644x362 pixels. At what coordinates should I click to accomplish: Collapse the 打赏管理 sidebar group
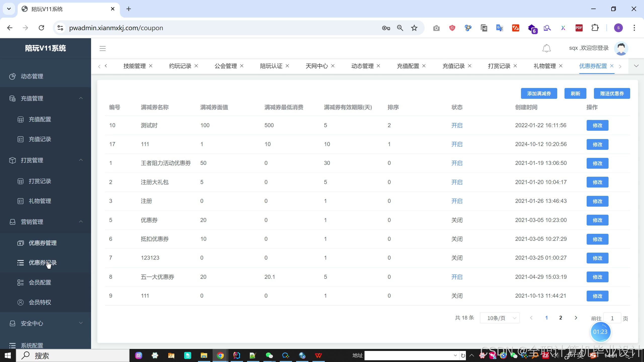pyautogui.click(x=46, y=160)
